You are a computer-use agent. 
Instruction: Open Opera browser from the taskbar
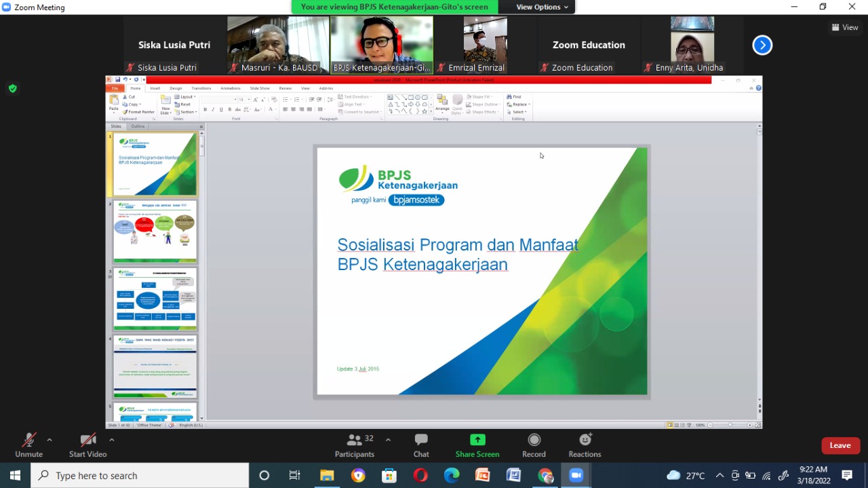click(x=420, y=475)
